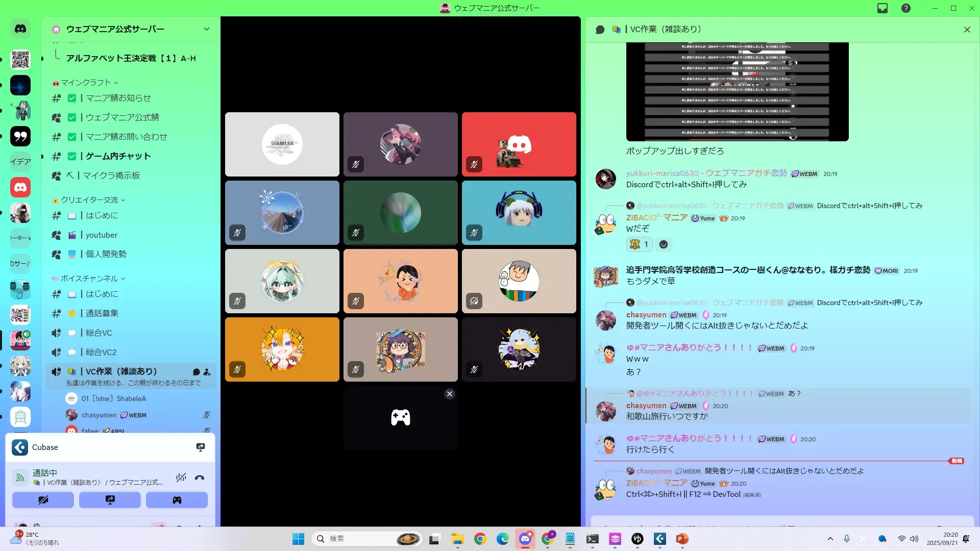Image resolution: width=980 pixels, height=551 pixels.
Task: Open the server name dropdown menu
Action: click(206, 29)
